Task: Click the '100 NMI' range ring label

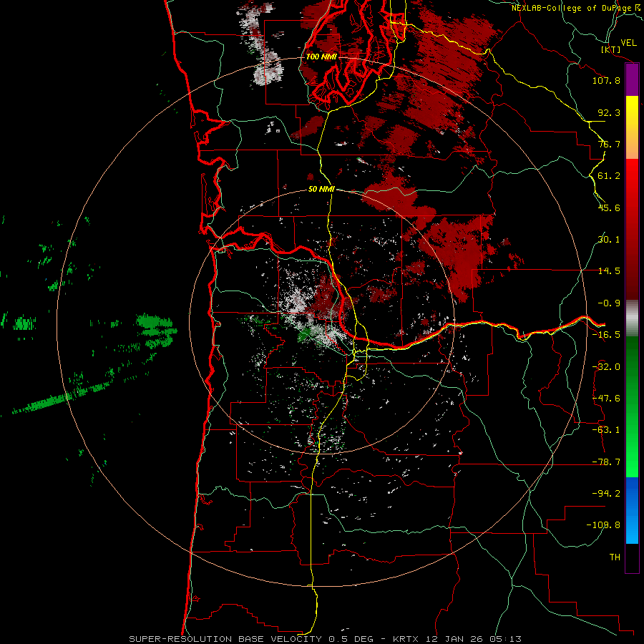Action: click(x=321, y=57)
